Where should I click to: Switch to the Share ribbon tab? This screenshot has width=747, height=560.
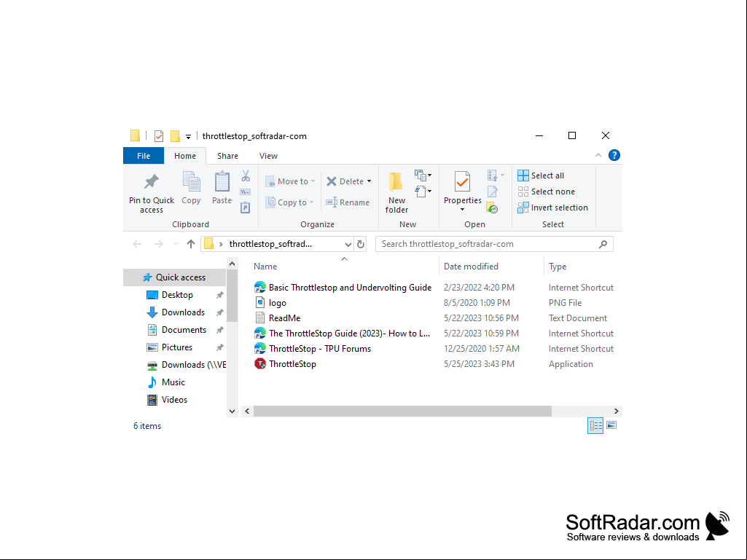pyautogui.click(x=227, y=156)
